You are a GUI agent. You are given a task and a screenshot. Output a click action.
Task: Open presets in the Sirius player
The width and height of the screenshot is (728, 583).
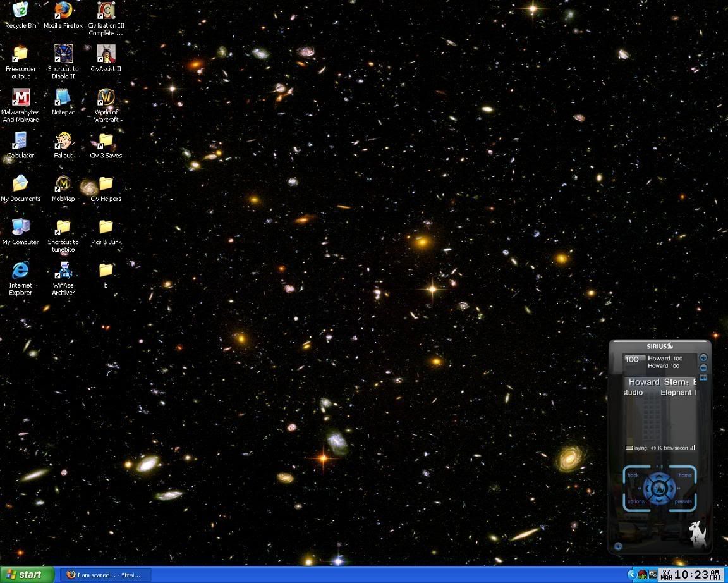[683, 501]
